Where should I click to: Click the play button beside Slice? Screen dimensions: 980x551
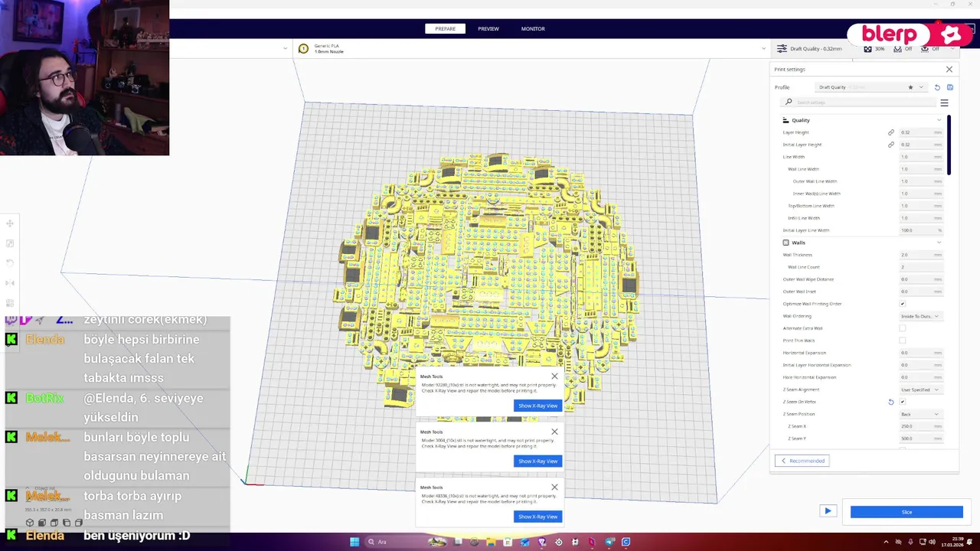(x=828, y=510)
